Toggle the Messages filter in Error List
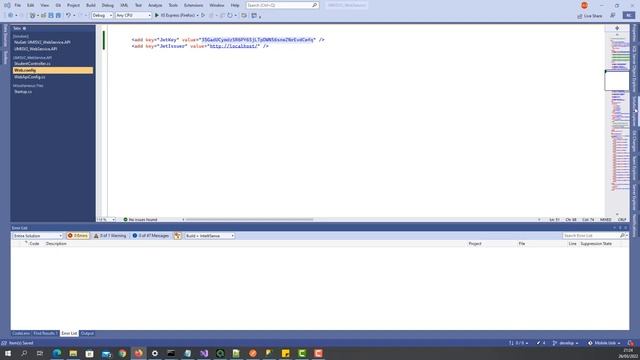Screen dimensions: 640x360 (x=151, y=236)
